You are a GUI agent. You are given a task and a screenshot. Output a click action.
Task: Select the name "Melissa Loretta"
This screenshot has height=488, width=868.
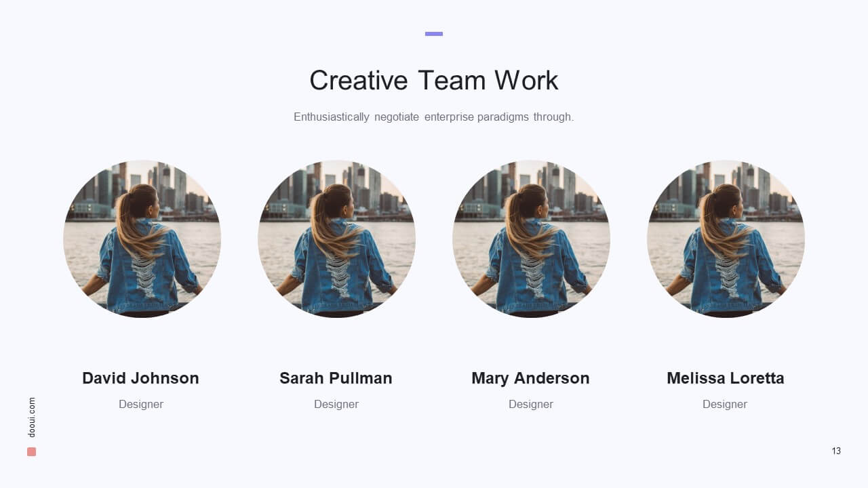[x=726, y=378]
